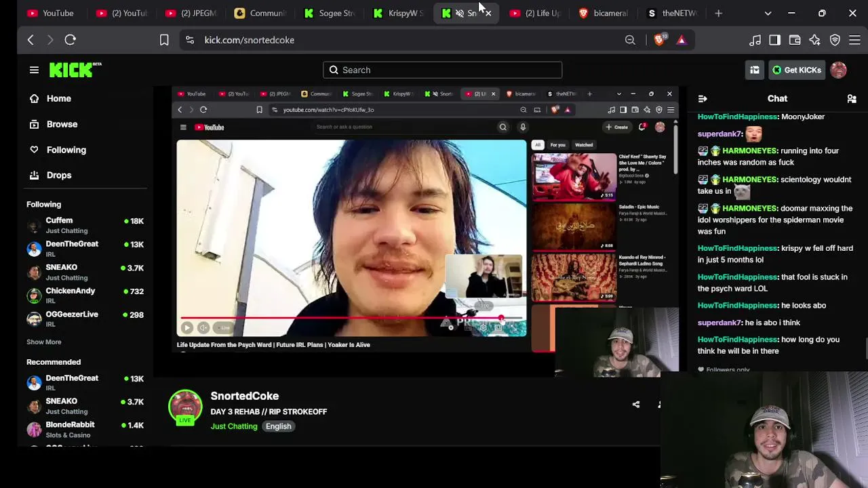Switch to the Communit tab
This screenshot has width=868, height=488.
(x=260, y=13)
